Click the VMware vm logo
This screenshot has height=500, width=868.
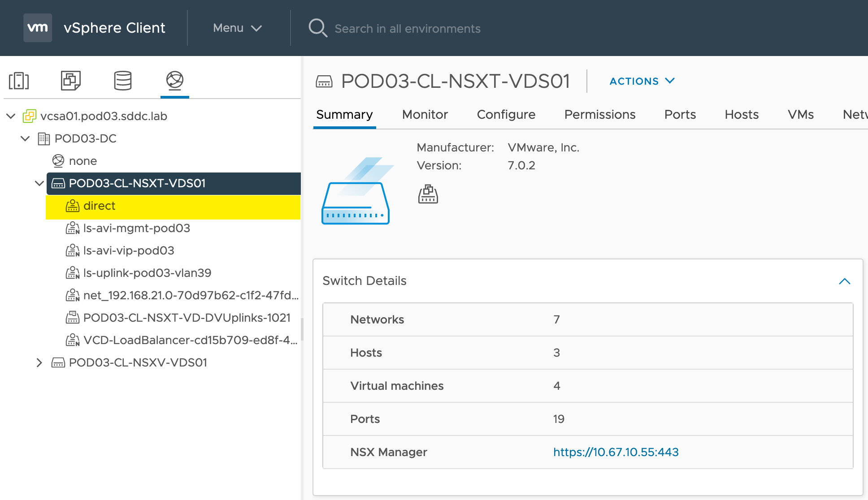coord(38,28)
